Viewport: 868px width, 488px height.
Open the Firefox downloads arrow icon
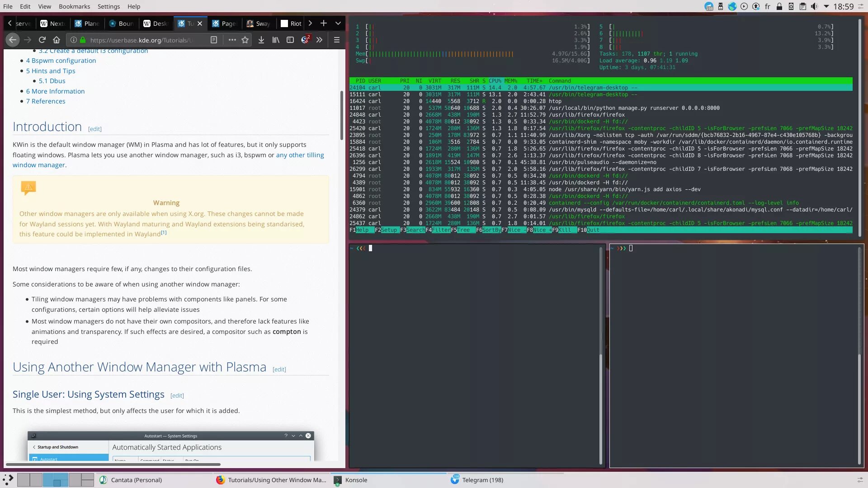261,40
